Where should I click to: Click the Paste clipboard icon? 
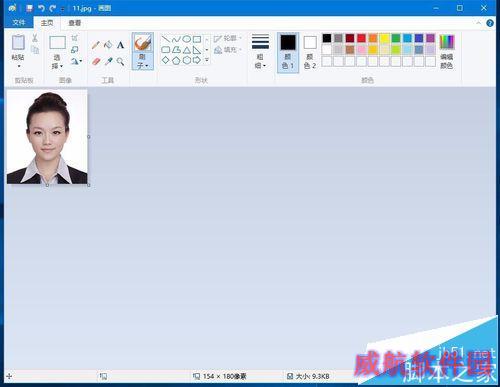(18, 43)
